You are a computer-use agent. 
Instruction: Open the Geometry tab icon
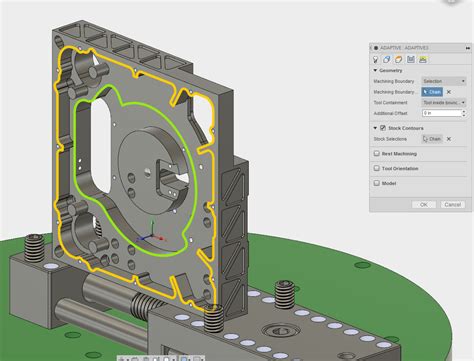coord(387,60)
